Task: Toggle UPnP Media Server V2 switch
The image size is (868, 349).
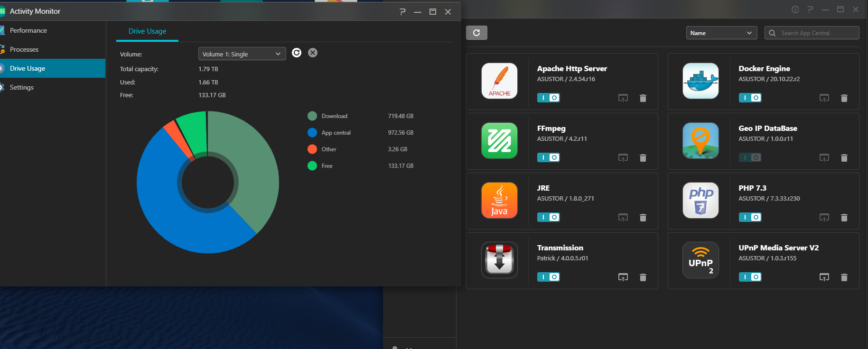Action: [750, 277]
